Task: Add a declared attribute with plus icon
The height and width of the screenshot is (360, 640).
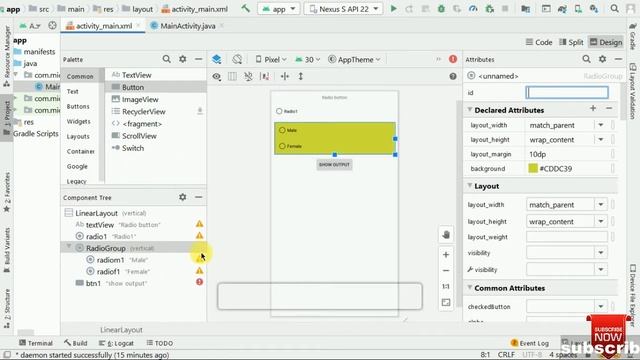Action: pos(593,109)
